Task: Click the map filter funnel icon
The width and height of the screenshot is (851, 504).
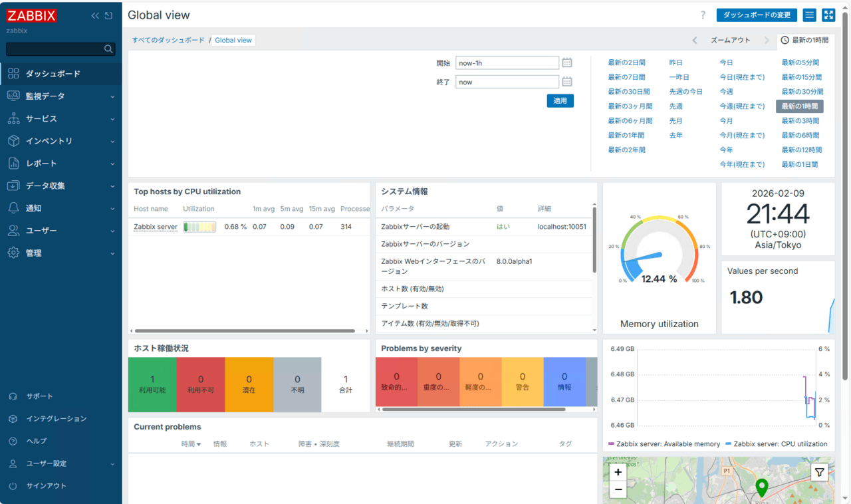Action: point(820,472)
